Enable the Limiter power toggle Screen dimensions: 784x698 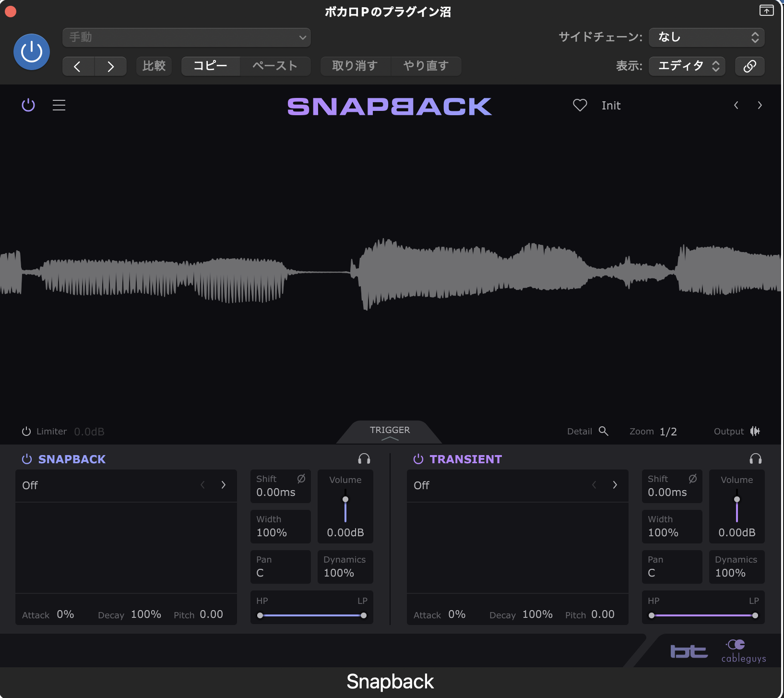coord(26,431)
